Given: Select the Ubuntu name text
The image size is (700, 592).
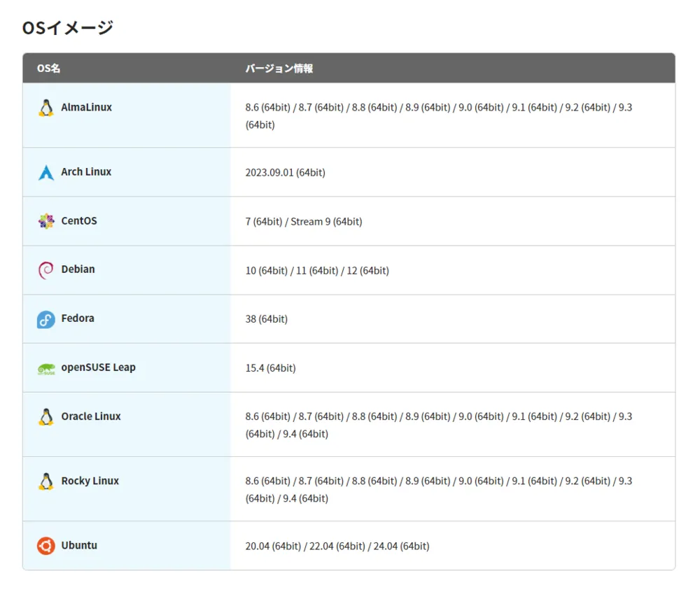Looking at the screenshot, I should tap(79, 545).
